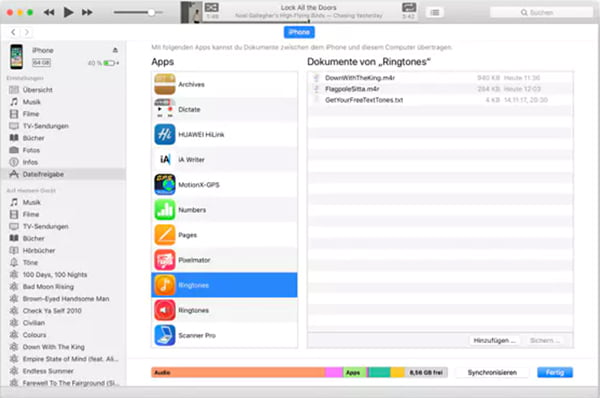The width and height of the screenshot is (600, 398).
Task: Select file DownWithTheKing.m4r
Action: click(440, 78)
